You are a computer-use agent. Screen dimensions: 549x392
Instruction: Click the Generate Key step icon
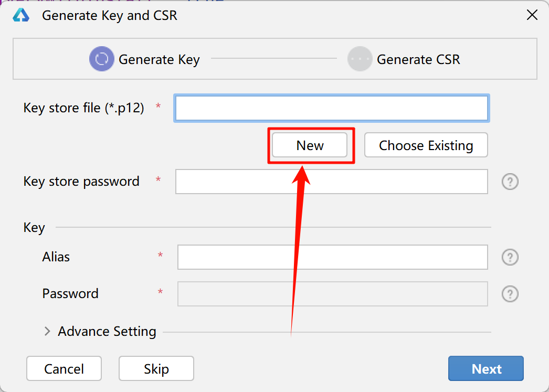pyautogui.click(x=101, y=59)
